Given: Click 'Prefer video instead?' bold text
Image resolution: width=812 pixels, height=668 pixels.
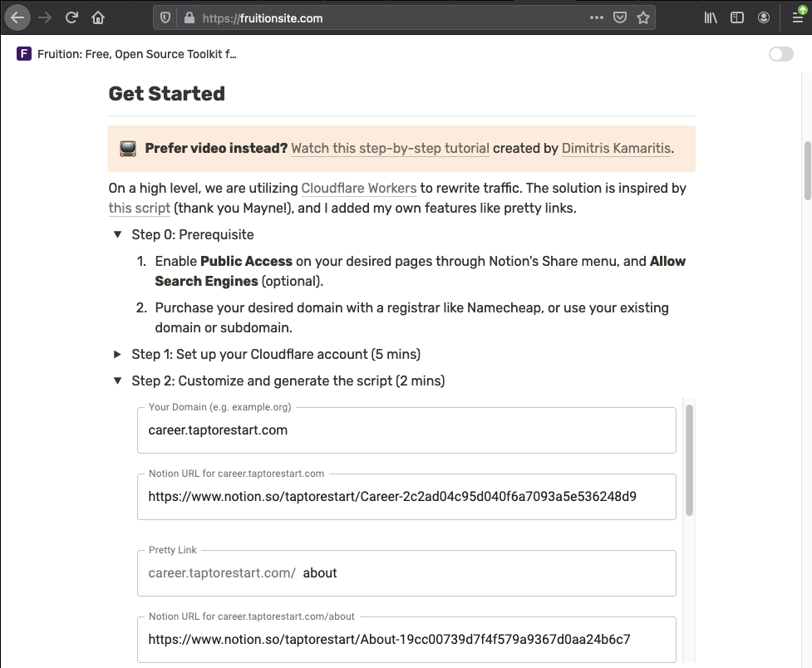Looking at the screenshot, I should coord(216,149).
